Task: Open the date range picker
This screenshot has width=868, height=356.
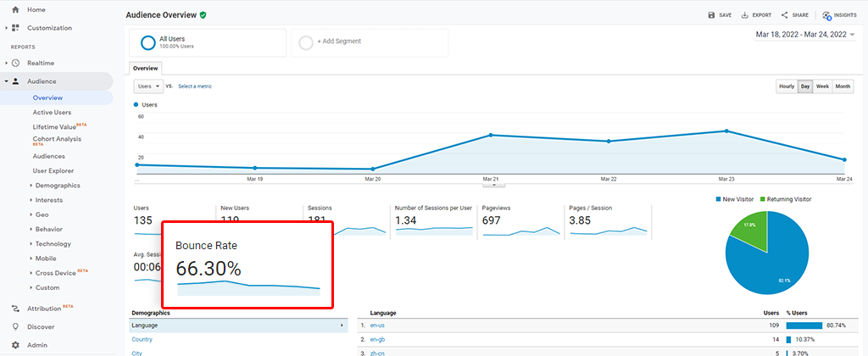Action: point(804,35)
